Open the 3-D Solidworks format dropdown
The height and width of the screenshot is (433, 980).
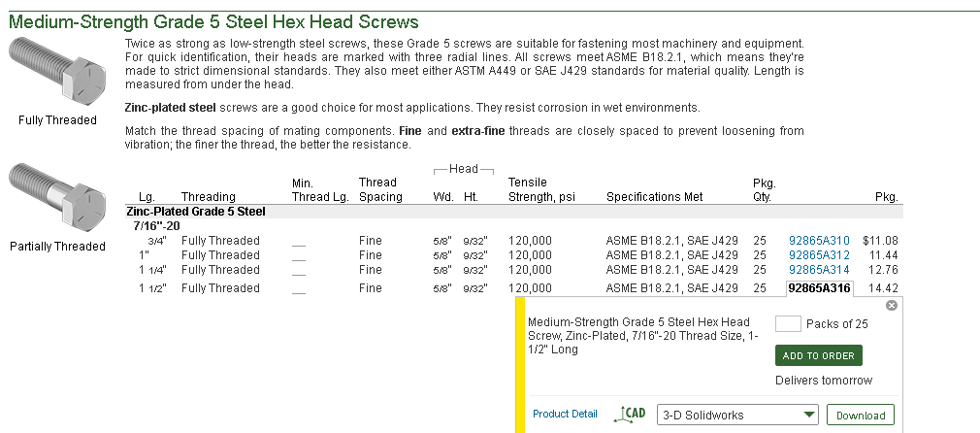click(x=737, y=416)
